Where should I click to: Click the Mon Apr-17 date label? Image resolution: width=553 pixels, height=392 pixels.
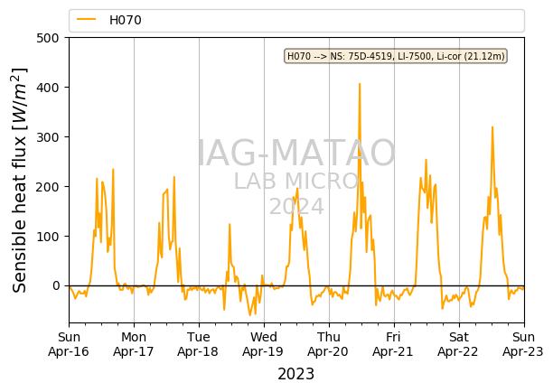134,344
